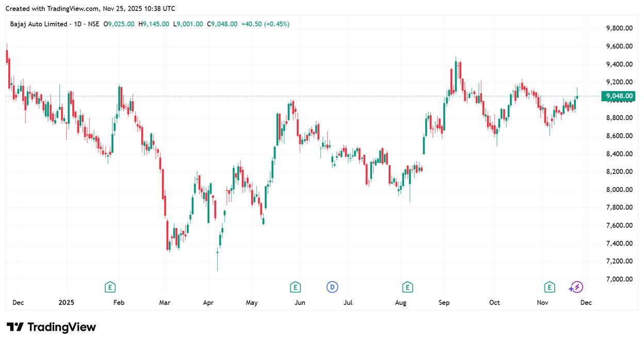Click the 9,800.00 price axis label
Screen dimensions: 644x344
click(x=620, y=28)
